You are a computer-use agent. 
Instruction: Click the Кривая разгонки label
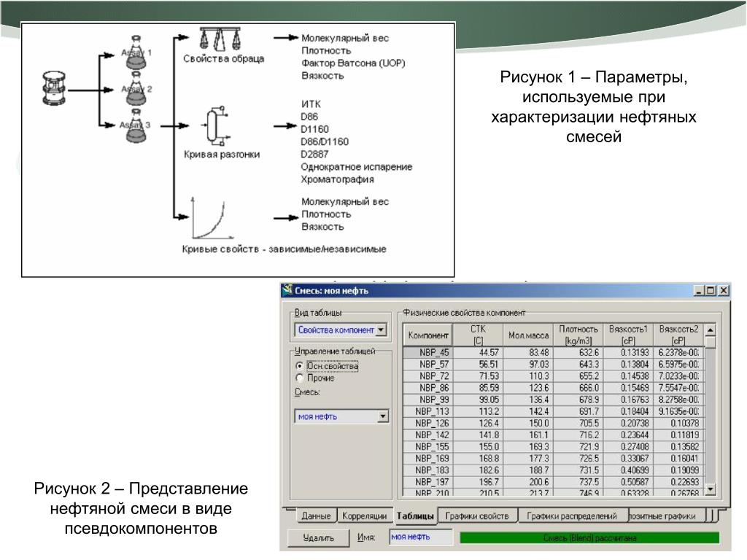point(222,155)
